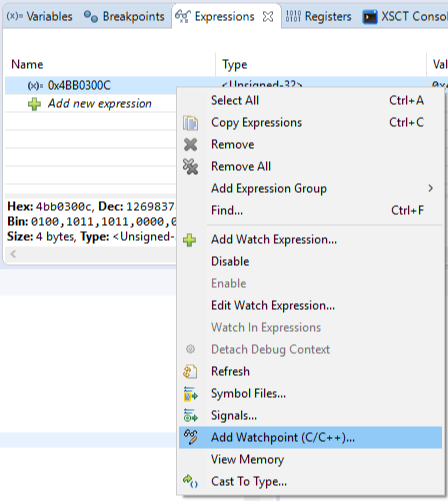Click the Copy Expressions icon
Image resolution: width=448 pixels, height=501 pixels.
tap(190, 123)
